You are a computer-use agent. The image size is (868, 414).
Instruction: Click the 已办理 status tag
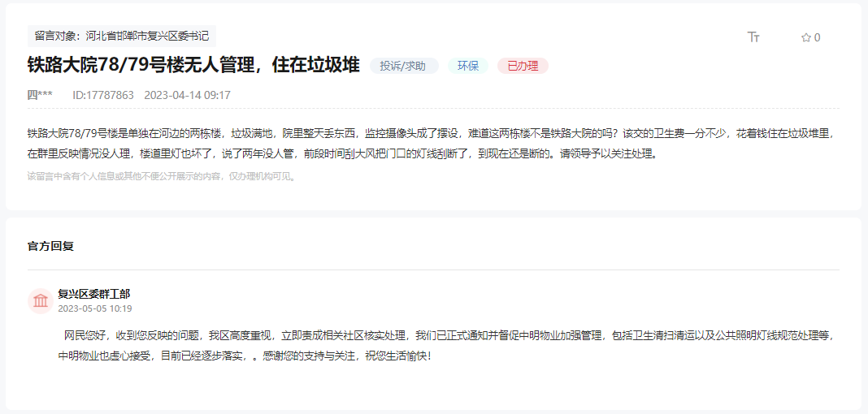pos(523,66)
